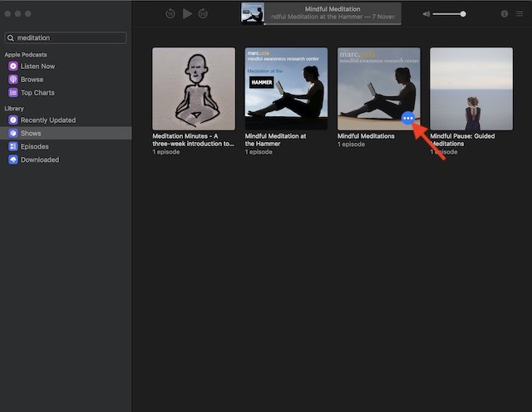The image size is (532, 412).
Task: Click the play button in toolbar
Action: click(x=187, y=13)
